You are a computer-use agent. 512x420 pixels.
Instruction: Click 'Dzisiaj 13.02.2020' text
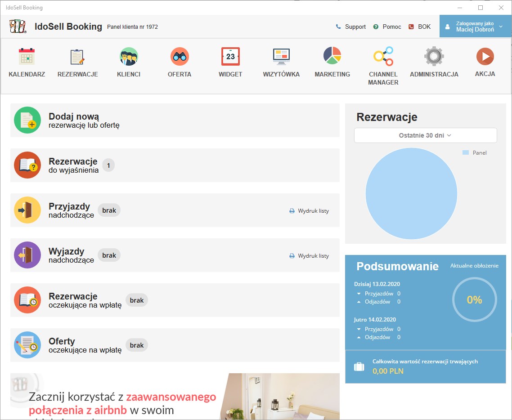click(377, 284)
